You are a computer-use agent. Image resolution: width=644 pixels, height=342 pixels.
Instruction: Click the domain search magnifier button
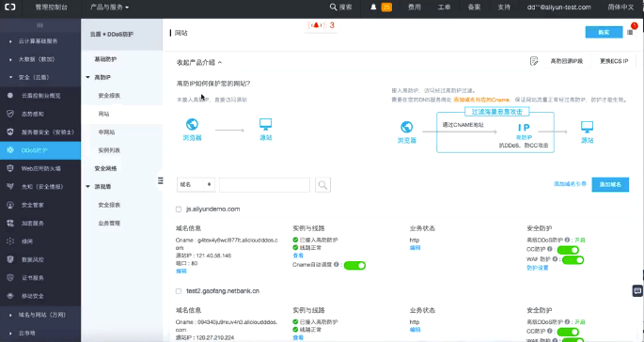tap(322, 185)
